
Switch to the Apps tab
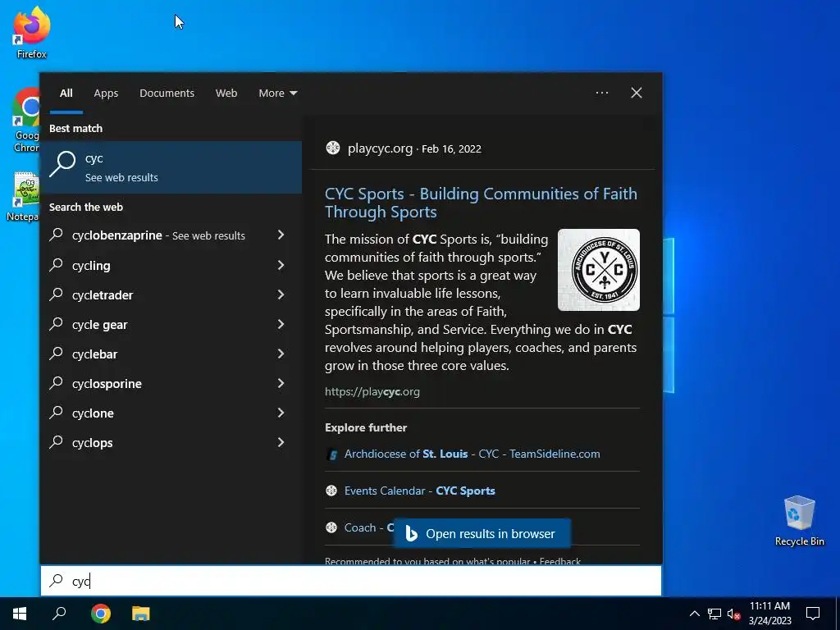point(106,94)
